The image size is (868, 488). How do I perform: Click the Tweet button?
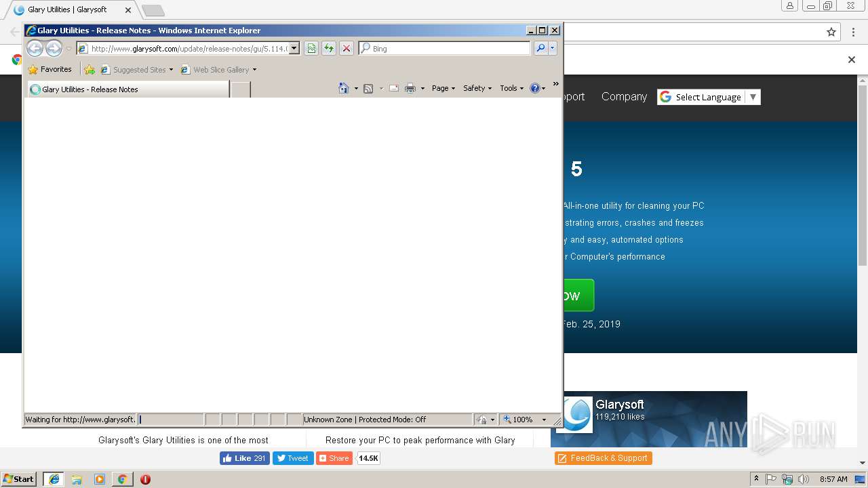[x=293, y=458]
